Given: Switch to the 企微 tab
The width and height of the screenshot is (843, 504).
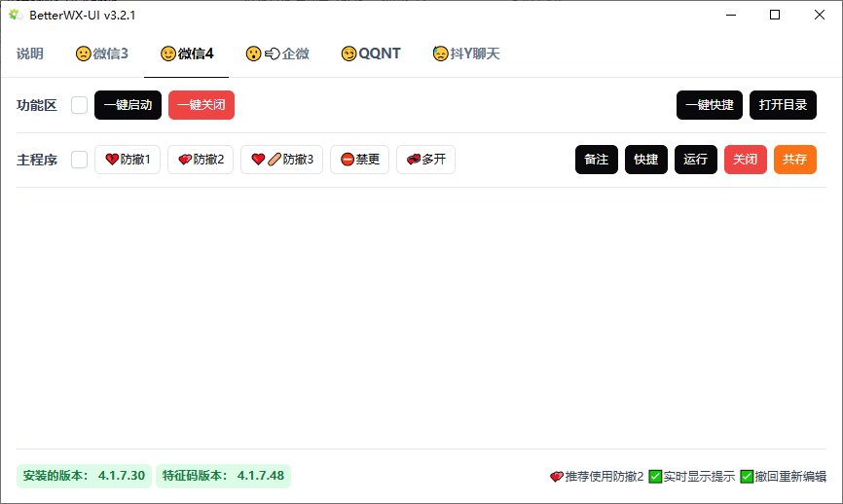Looking at the screenshot, I should pos(277,54).
